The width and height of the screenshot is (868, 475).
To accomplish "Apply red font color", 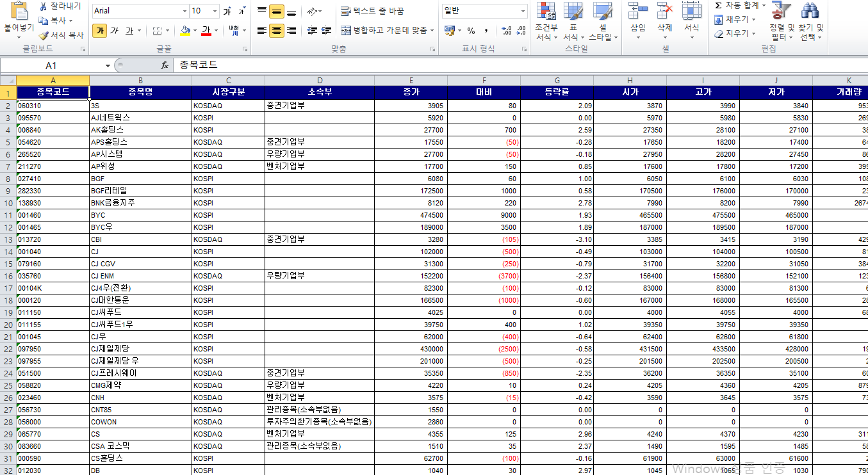I will tap(206, 31).
